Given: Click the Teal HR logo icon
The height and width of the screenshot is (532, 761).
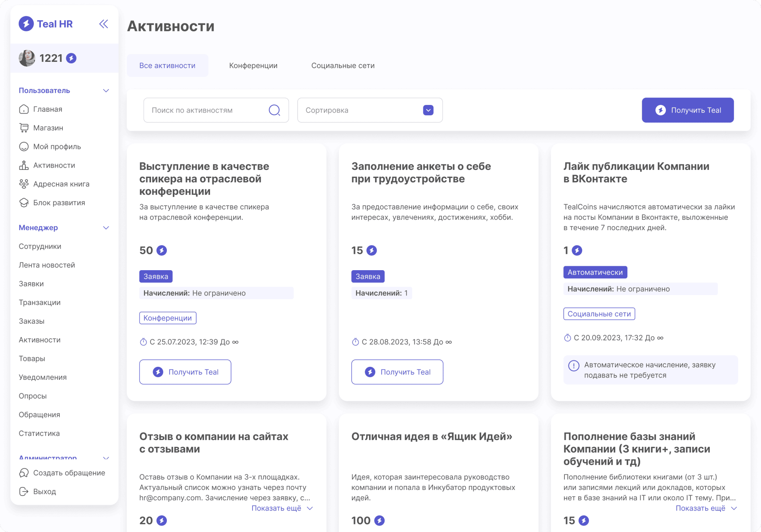Looking at the screenshot, I should [26, 24].
